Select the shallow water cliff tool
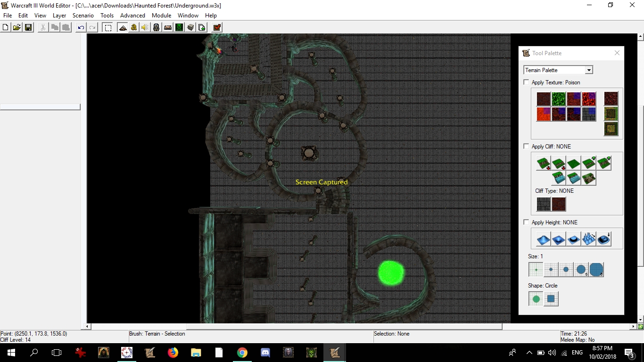This screenshot has height=362, width=644. click(x=574, y=178)
